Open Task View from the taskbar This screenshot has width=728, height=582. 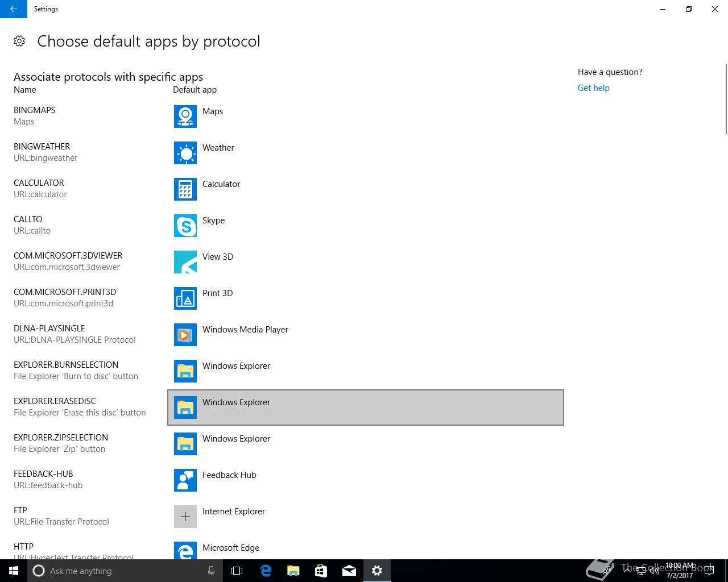coord(237,571)
